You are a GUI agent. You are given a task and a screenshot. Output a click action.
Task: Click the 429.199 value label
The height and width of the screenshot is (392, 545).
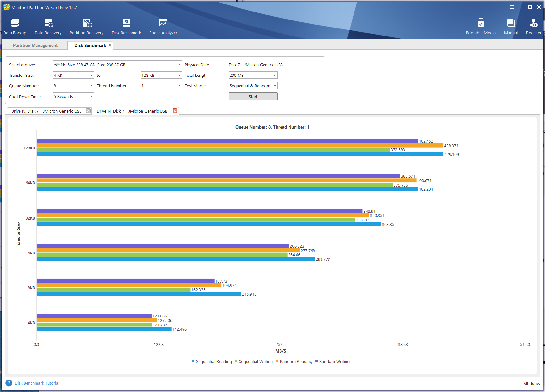[451, 155]
